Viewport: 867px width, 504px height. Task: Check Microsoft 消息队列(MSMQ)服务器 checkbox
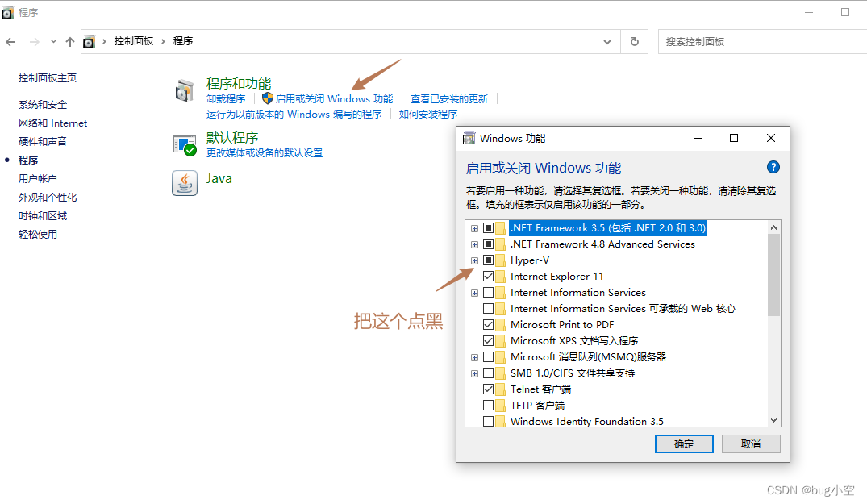point(488,357)
